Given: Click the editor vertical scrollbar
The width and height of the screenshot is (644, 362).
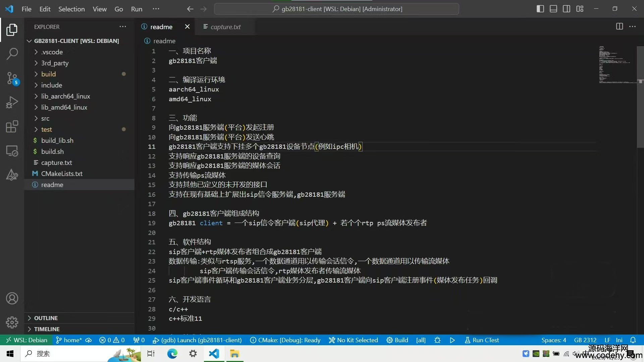Looking at the screenshot, I should click(640, 97).
